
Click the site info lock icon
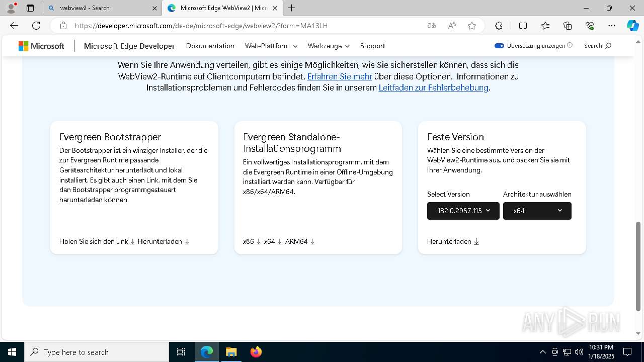pyautogui.click(x=63, y=26)
